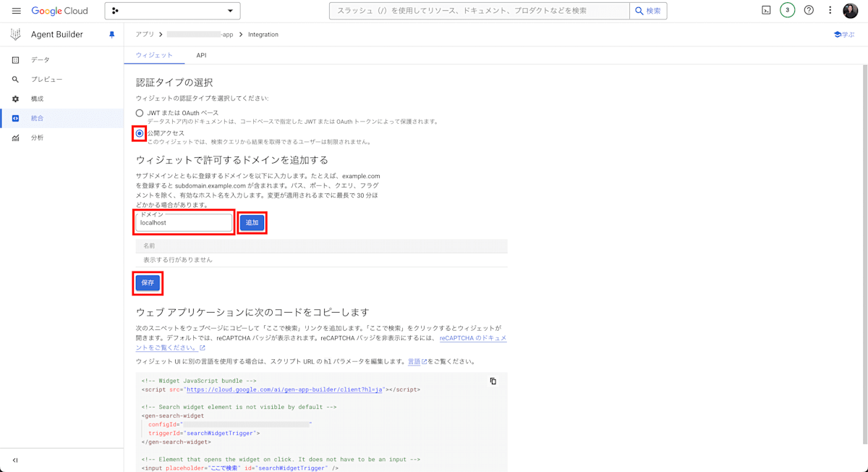Focus the top resource search field
The image size is (868, 472).
point(479,11)
